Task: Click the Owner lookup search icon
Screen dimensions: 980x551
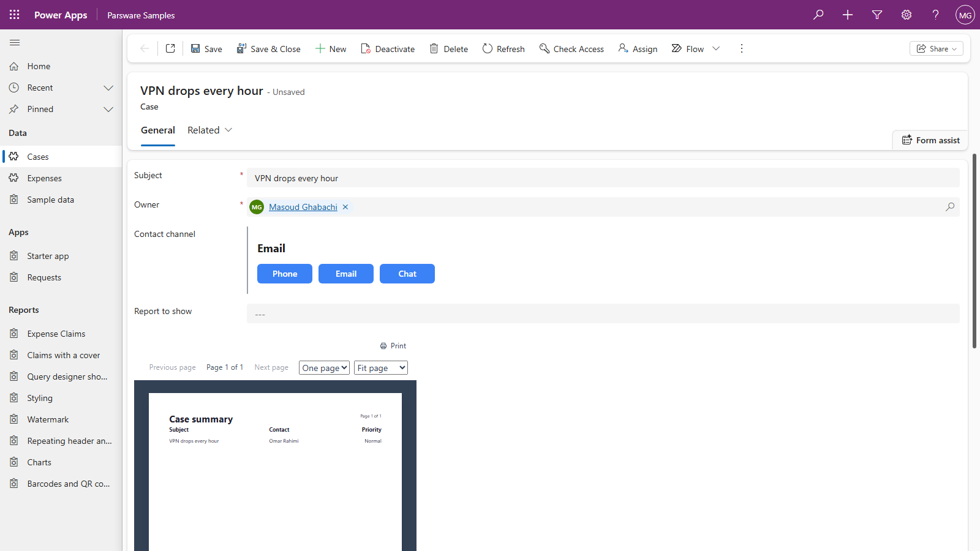Action: pyautogui.click(x=950, y=207)
